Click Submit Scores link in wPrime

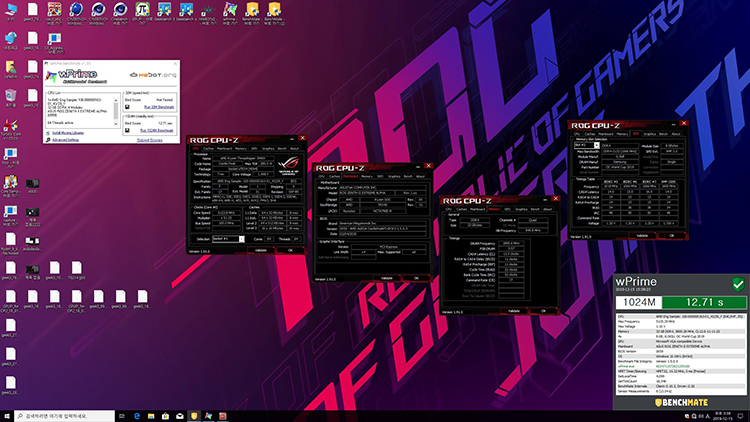pyautogui.click(x=150, y=140)
